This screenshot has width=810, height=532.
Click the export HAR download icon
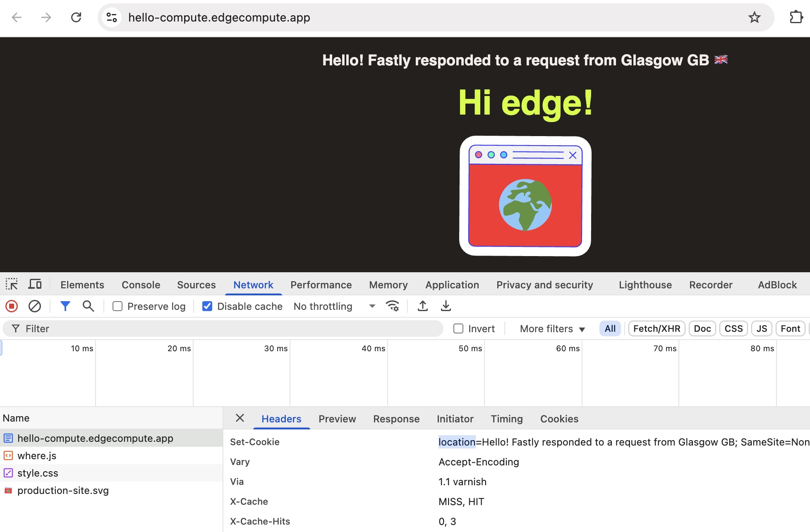(446, 306)
